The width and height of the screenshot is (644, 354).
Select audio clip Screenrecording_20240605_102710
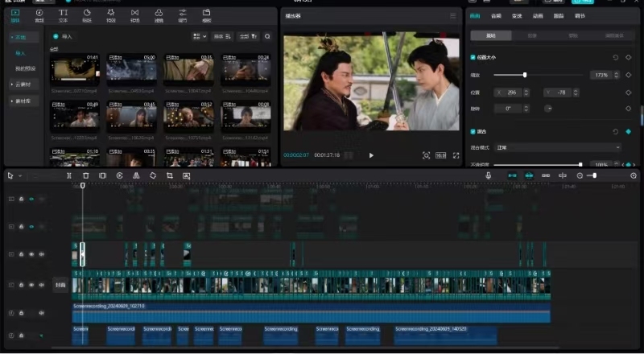point(311,313)
